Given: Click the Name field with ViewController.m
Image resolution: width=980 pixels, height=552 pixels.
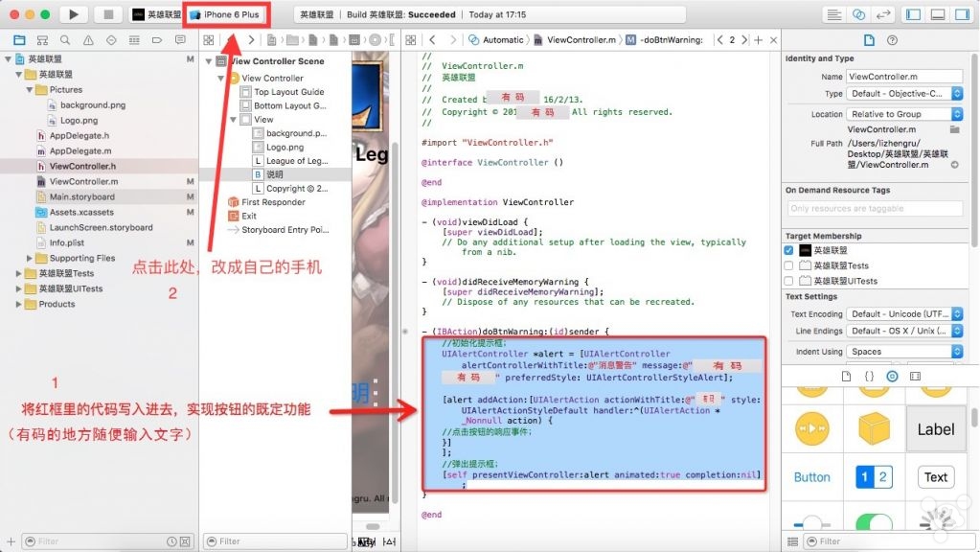Looking at the screenshot, I should (903, 76).
